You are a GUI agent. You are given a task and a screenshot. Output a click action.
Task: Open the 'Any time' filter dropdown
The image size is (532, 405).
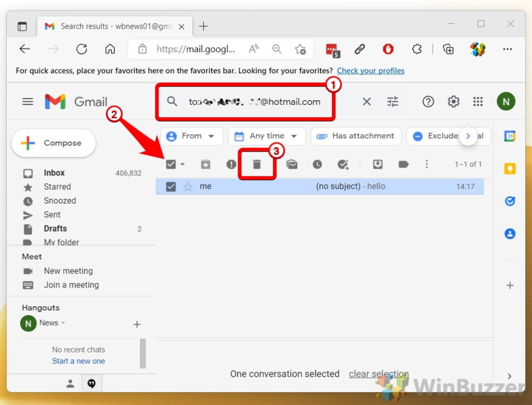pyautogui.click(x=267, y=136)
